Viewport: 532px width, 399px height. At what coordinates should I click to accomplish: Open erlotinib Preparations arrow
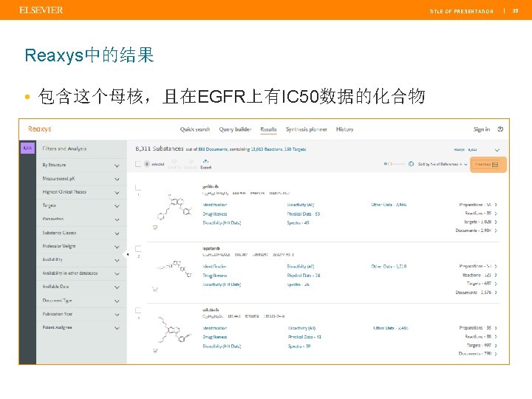[x=496, y=328]
